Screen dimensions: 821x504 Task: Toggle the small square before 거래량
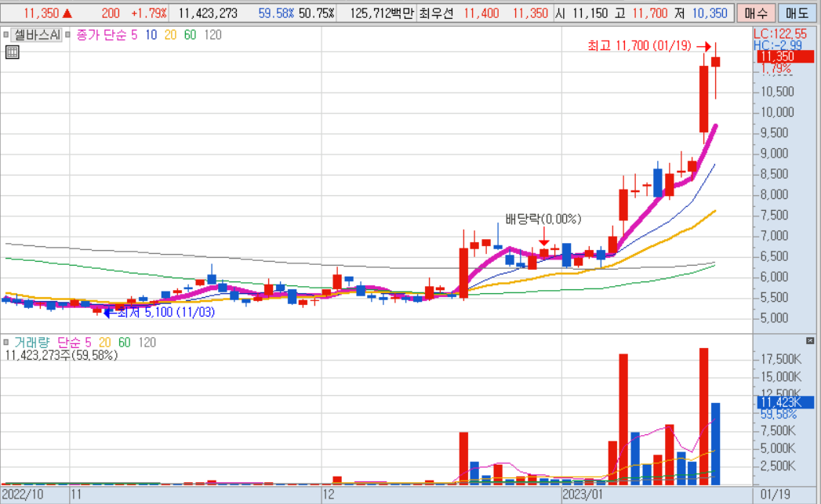click(5, 343)
